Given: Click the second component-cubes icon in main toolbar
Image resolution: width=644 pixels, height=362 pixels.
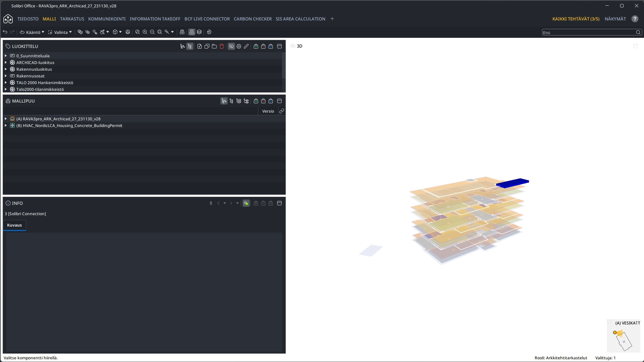Looking at the screenshot, I should point(88,32).
